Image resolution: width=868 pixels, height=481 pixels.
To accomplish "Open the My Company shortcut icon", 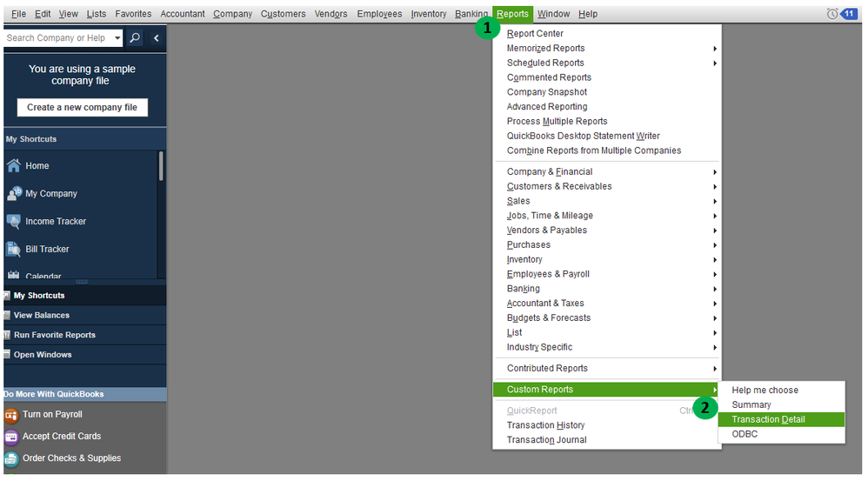I will click(x=14, y=193).
